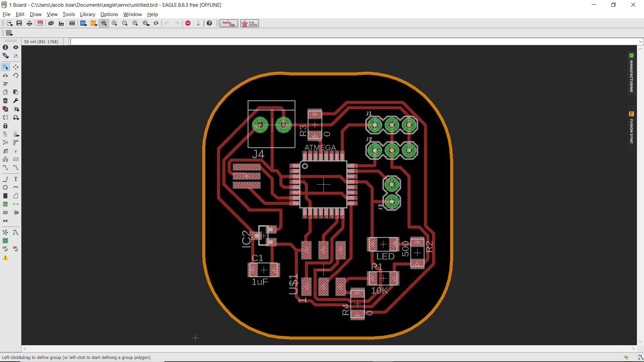Open the Library menu
Image resolution: width=644 pixels, height=362 pixels.
pos(87,14)
